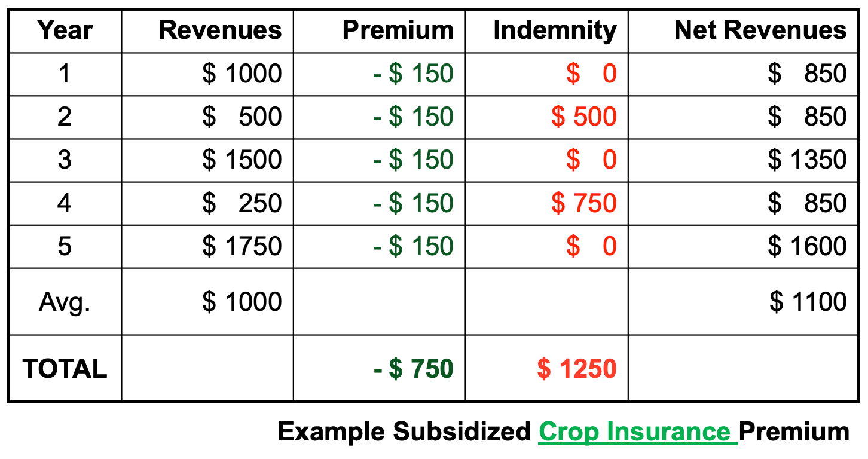Select the TOTAL row label

65,368
